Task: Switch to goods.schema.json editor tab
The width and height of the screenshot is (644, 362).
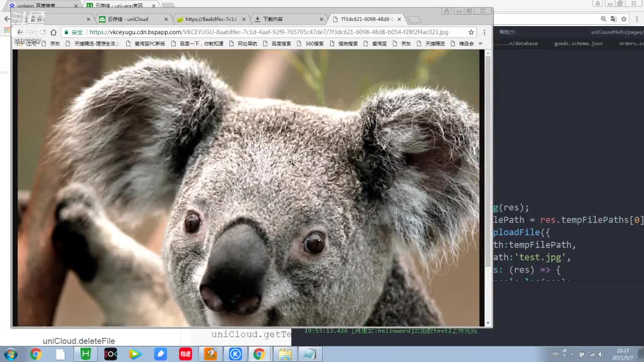Action: pos(578,44)
